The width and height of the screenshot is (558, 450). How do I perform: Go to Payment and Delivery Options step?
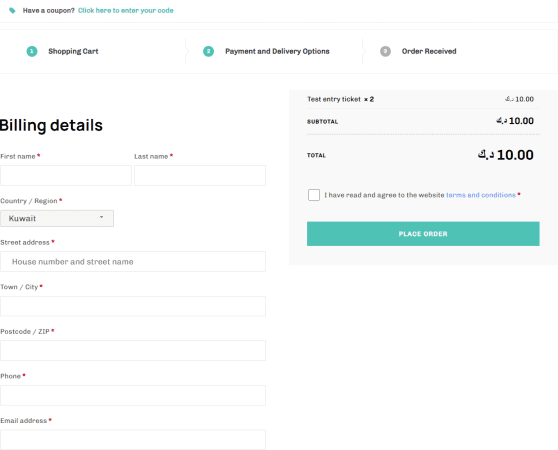click(x=277, y=51)
